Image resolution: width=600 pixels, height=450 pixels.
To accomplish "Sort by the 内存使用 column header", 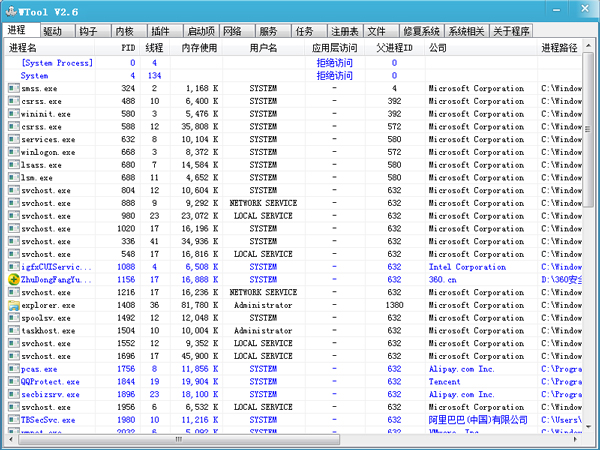I will tap(196, 48).
